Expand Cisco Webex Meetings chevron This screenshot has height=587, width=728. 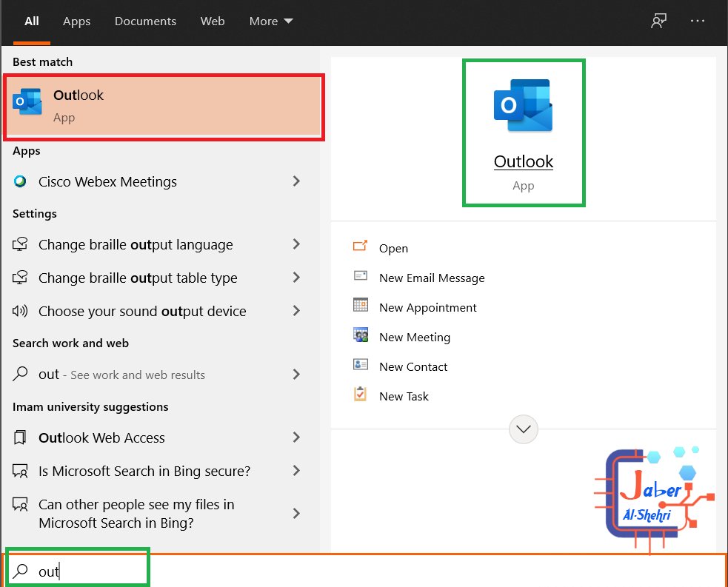coord(296,181)
